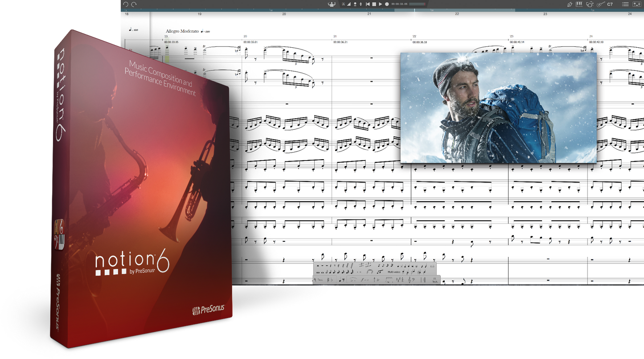Open the sharps and flats palette
The image size is (644, 359).
(x=329, y=280)
